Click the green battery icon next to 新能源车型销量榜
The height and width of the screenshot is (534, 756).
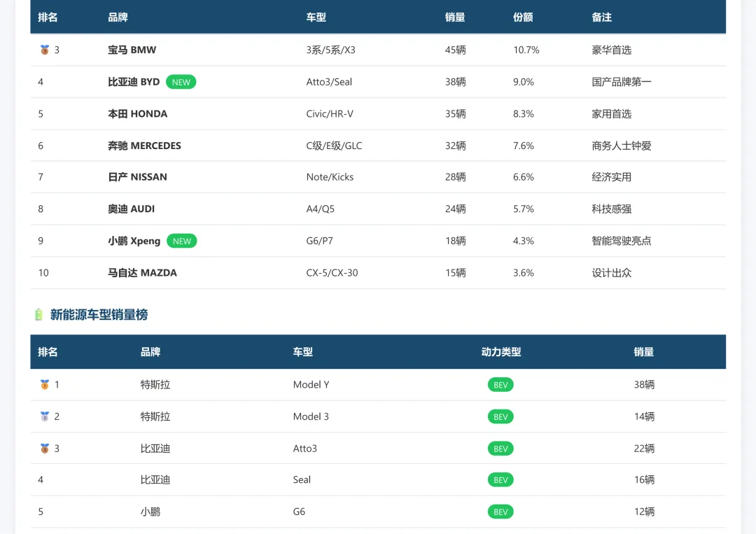point(38,315)
